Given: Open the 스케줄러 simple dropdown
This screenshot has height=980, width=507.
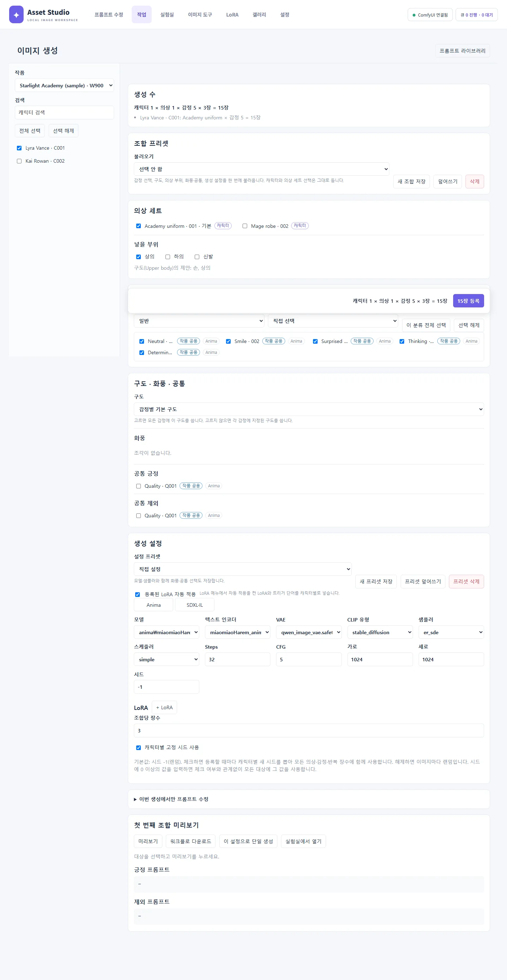Looking at the screenshot, I should pyautogui.click(x=167, y=659).
